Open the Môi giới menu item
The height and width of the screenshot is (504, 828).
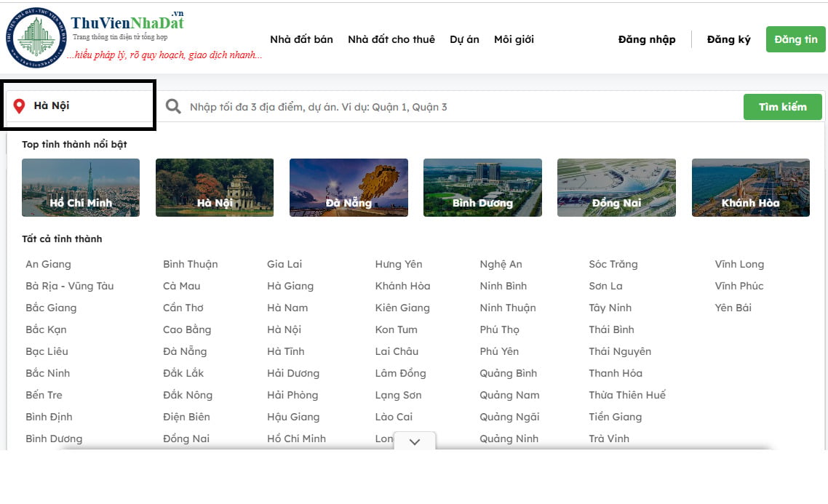[x=514, y=39]
